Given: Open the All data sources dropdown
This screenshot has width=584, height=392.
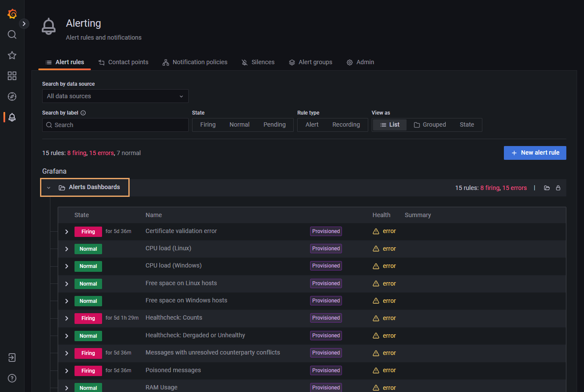Looking at the screenshot, I should click(x=115, y=96).
